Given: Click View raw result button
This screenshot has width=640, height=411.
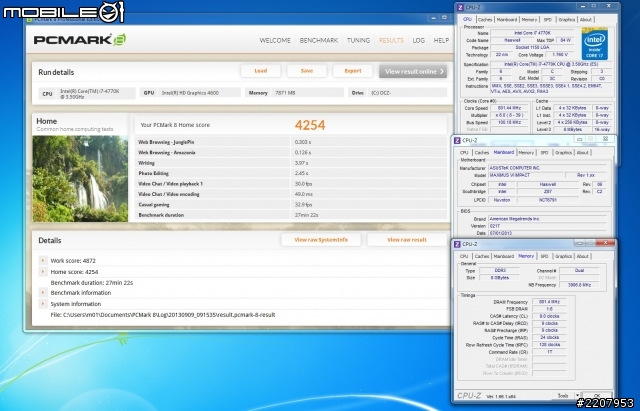Looking at the screenshot, I should 407,240.
